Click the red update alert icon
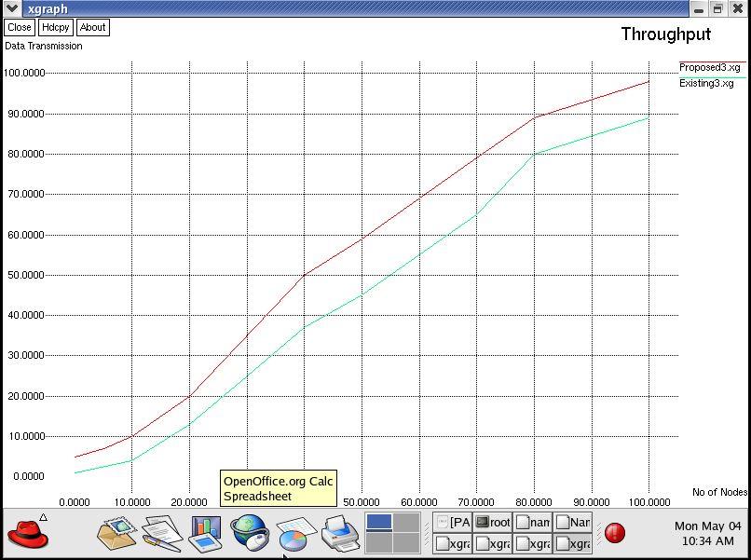751x560 pixels. pos(615,533)
